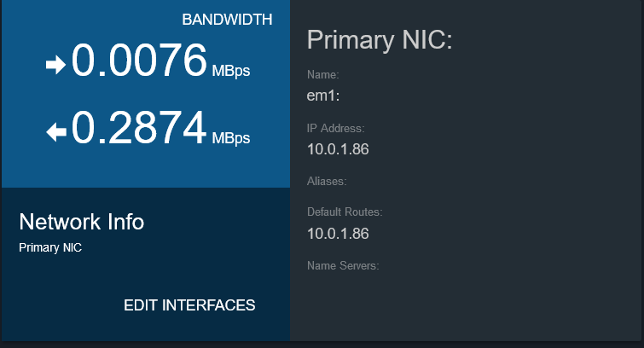Select the em1: interface name

[323, 96]
